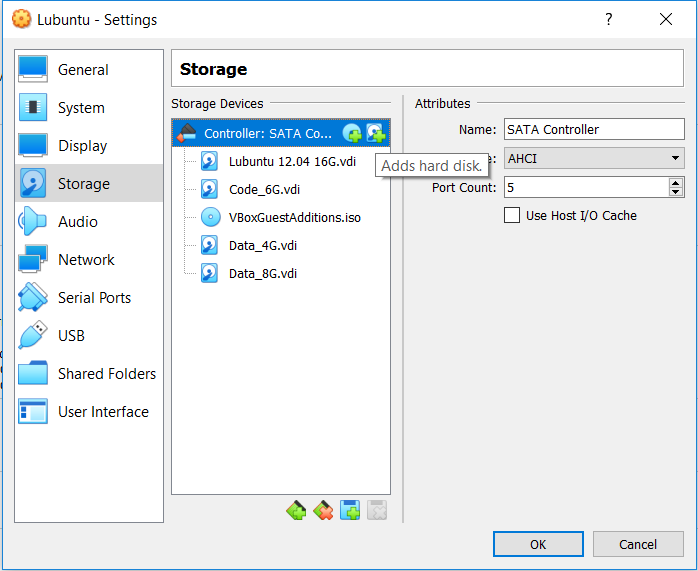Click the Cancel button
Image resolution: width=698 pixels, height=571 pixels.
638,544
